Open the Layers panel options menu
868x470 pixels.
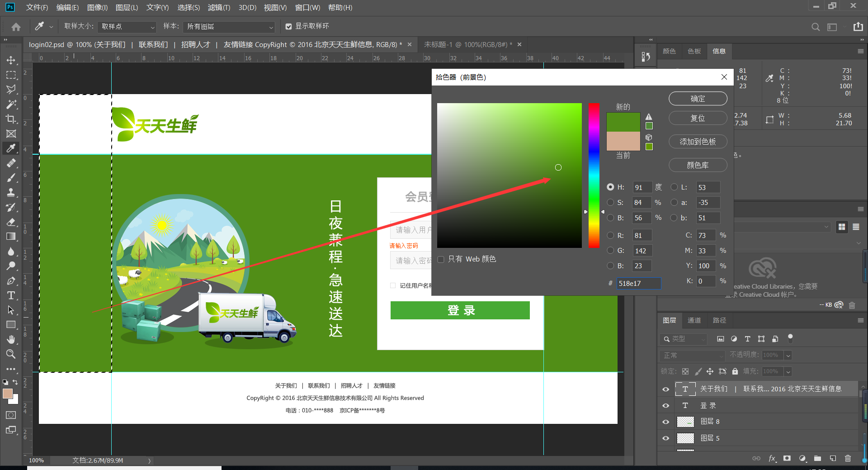(861, 320)
